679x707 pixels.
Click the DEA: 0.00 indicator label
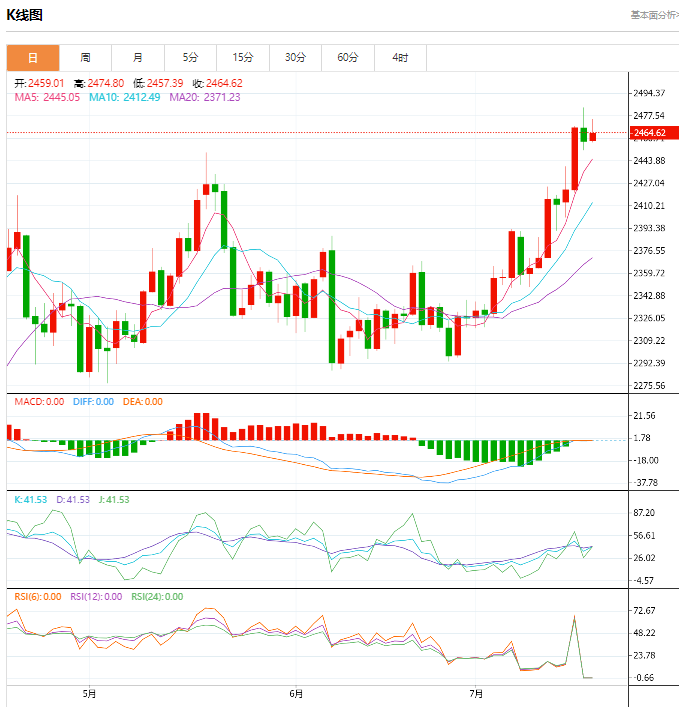[142, 402]
